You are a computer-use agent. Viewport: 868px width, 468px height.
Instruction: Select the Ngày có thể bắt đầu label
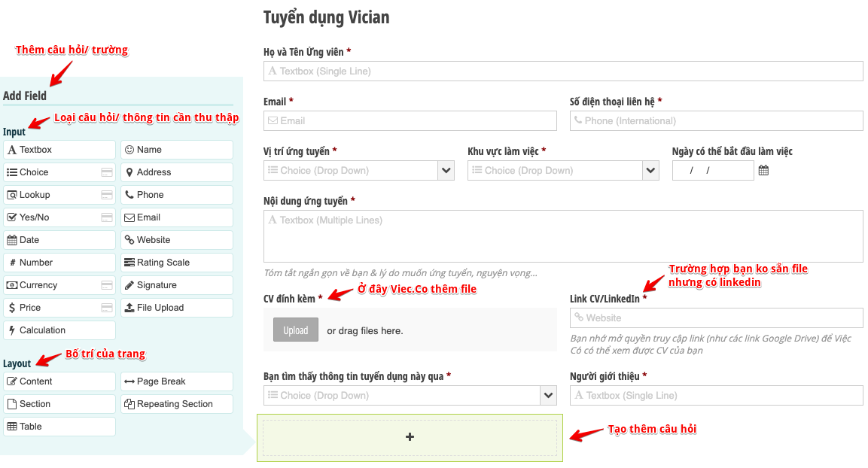coord(732,151)
